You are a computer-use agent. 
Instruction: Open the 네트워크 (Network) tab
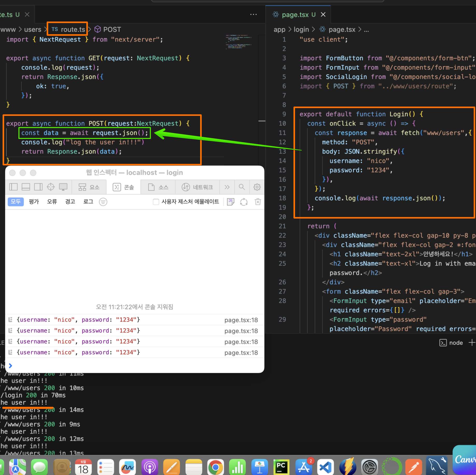[197, 187]
